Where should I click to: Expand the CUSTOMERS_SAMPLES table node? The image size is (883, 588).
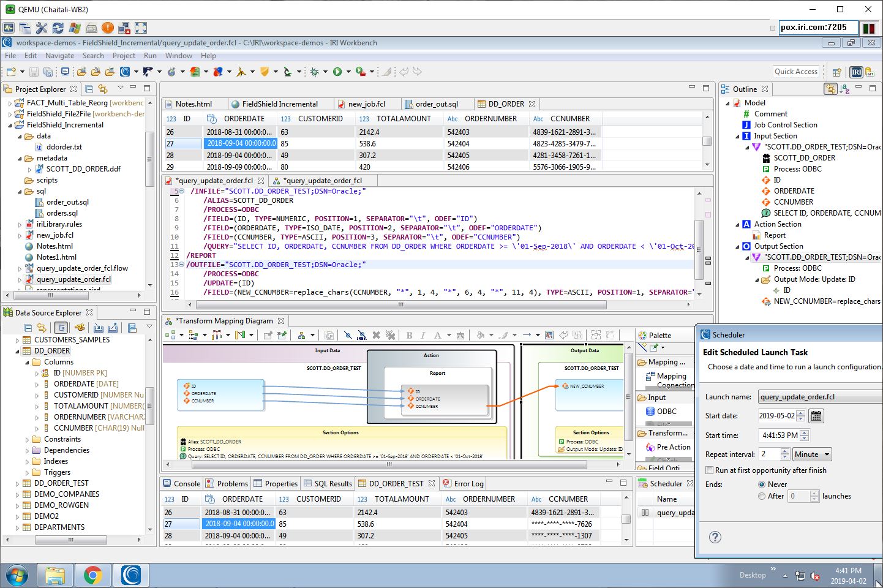(17, 340)
